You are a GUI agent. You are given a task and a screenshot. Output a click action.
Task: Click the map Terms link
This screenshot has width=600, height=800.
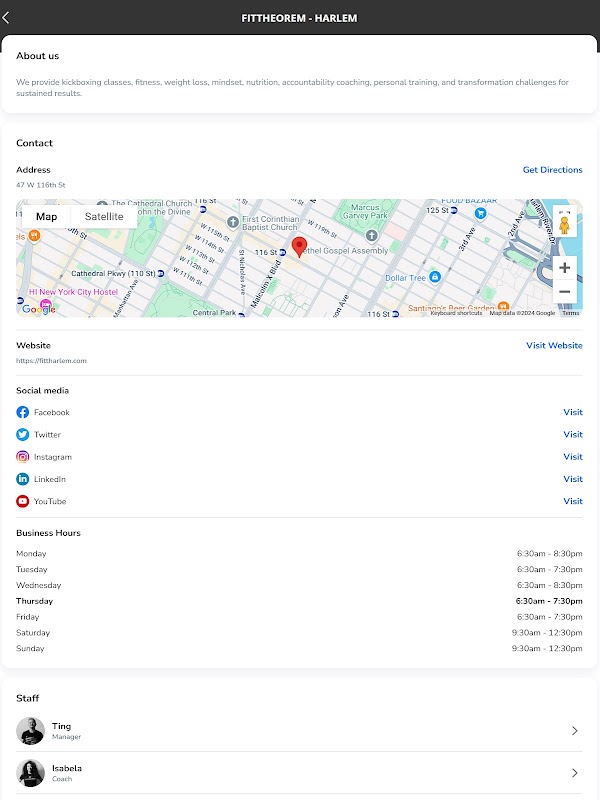coord(570,313)
